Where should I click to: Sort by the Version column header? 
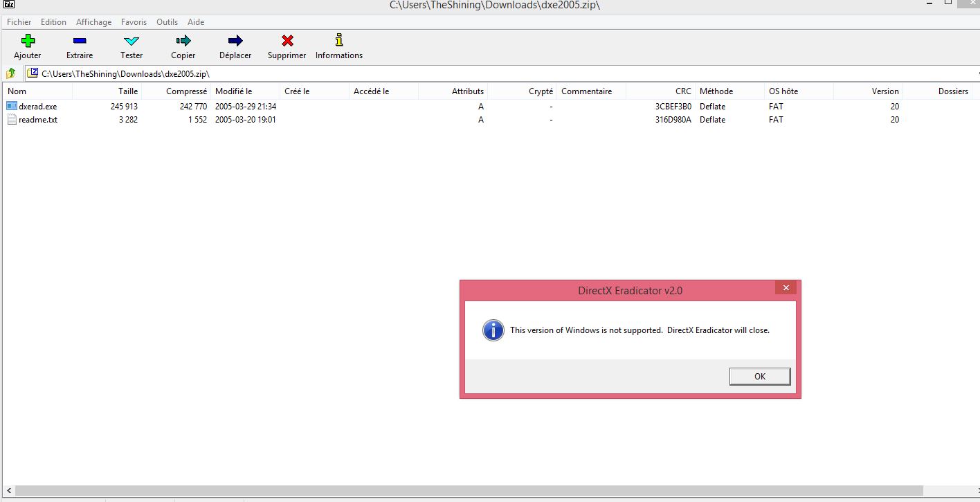869,91
